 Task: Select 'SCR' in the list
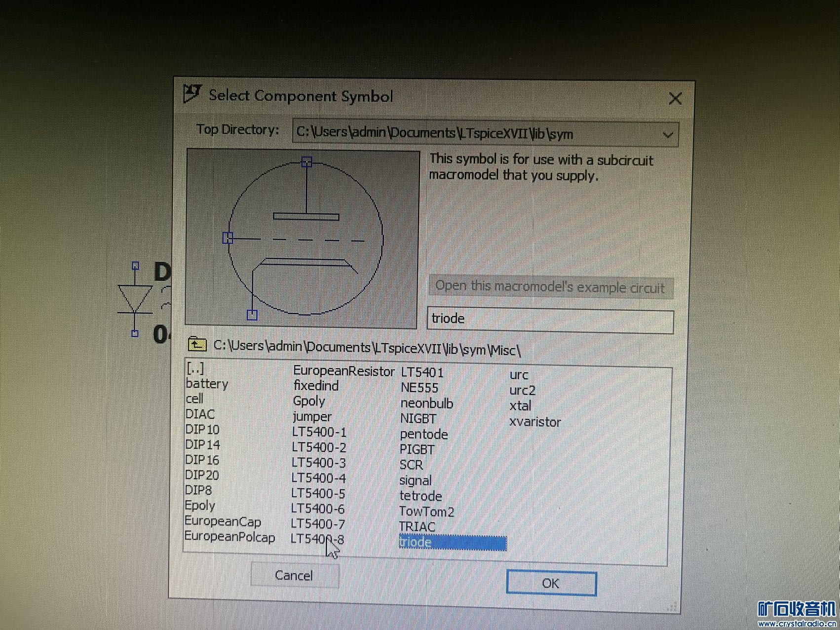coord(412,465)
